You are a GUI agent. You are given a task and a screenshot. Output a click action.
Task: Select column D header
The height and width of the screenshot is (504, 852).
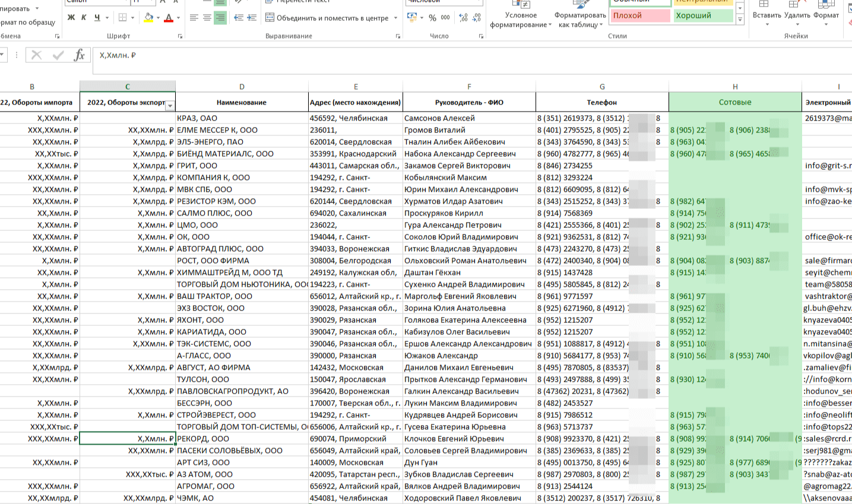tap(242, 87)
